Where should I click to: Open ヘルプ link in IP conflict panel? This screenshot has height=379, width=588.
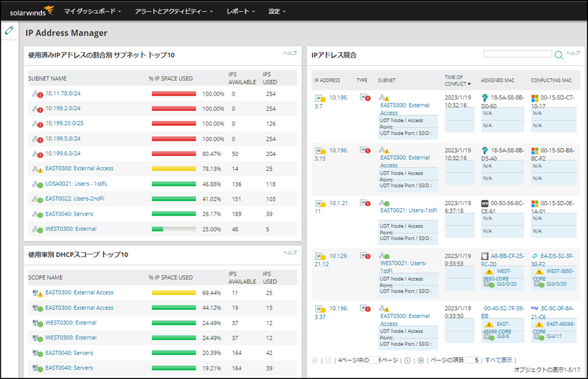pos(573,53)
